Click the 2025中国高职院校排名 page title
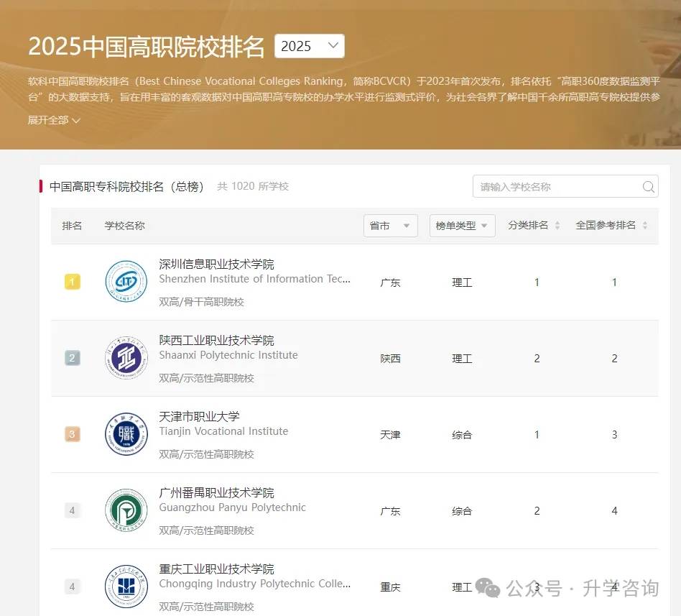The height and width of the screenshot is (616, 681). (147, 47)
